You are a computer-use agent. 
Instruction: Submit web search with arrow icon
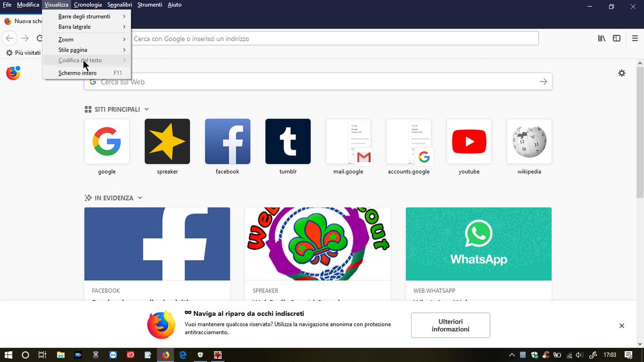pyautogui.click(x=544, y=82)
